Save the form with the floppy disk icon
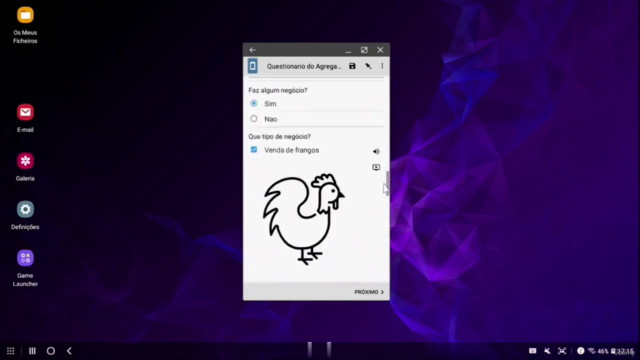Viewport: 640px width, 360px height. click(x=352, y=66)
